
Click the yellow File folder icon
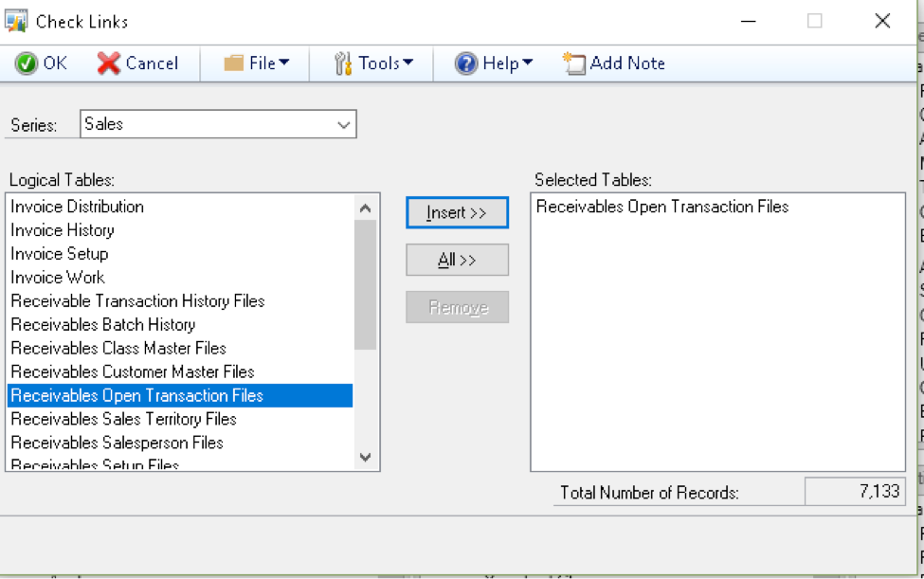[x=234, y=63]
